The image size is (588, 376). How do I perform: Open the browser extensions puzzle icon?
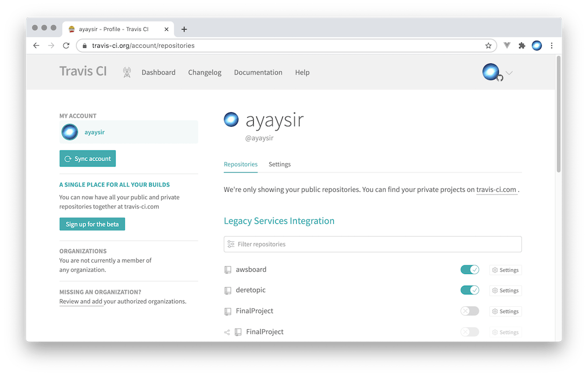(x=521, y=46)
